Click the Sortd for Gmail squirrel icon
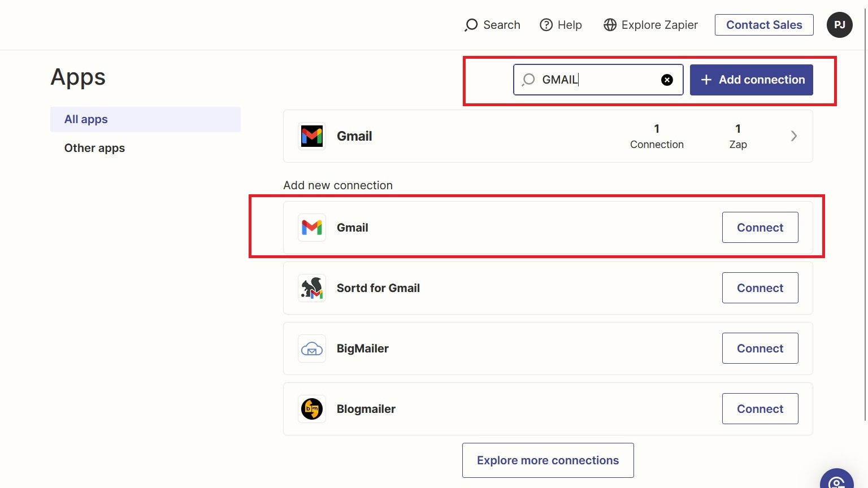Screen dimensions: 868x488 312,288
